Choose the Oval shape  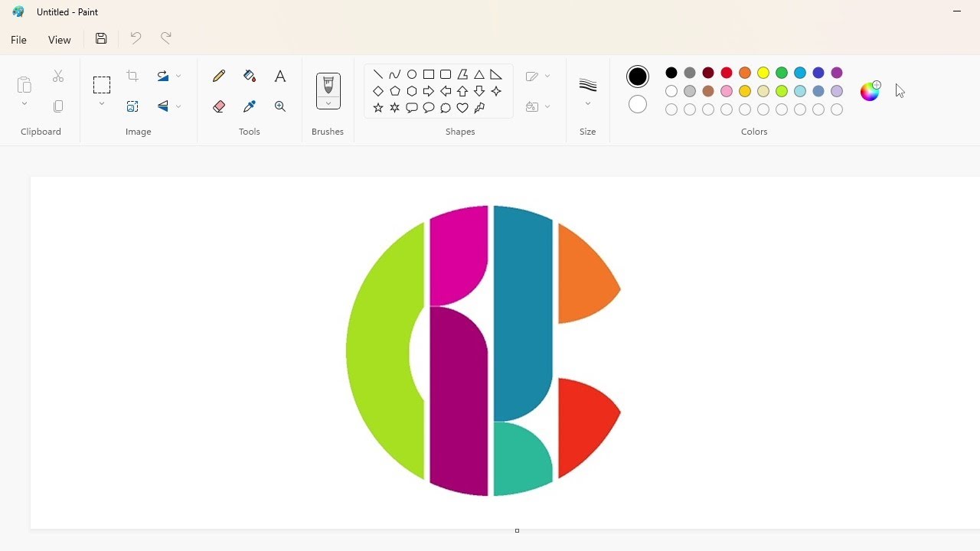[x=412, y=74]
